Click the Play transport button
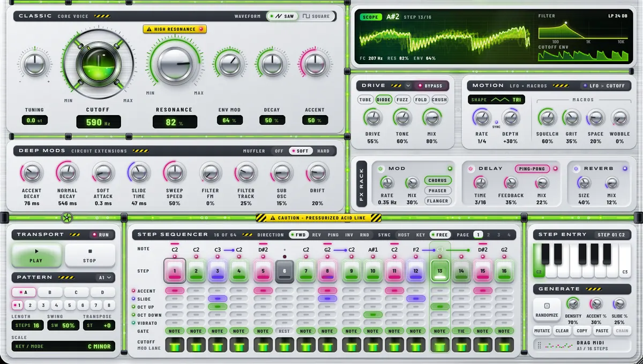 click(x=36, y=255)
